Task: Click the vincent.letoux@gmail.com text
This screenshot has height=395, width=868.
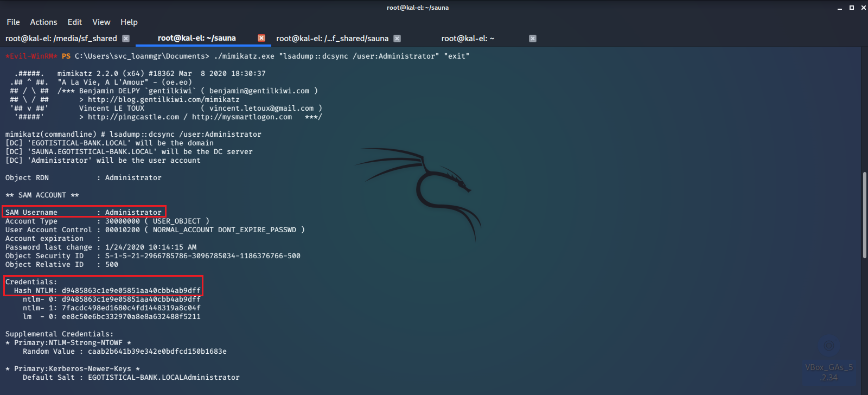Action: pos(261,108)
